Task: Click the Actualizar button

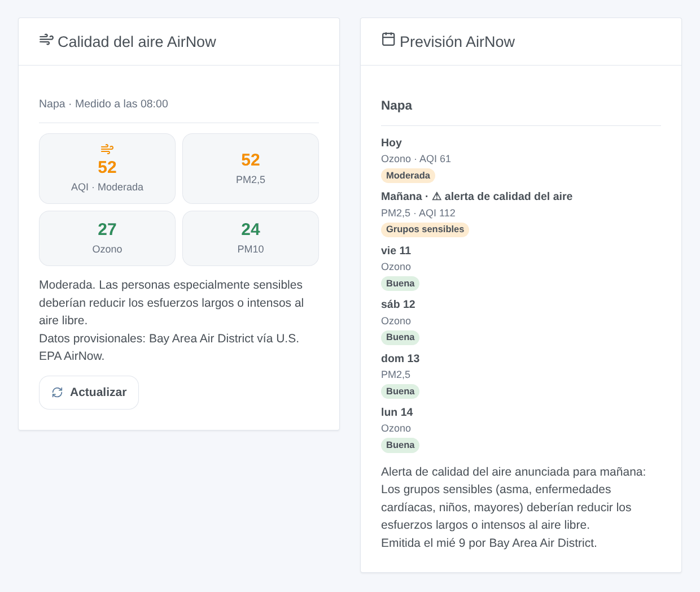Action: point(89,393)
